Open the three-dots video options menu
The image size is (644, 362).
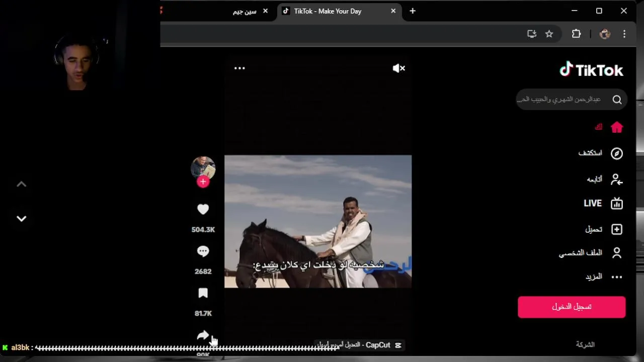pyautogui.click(x=239, y=68)
